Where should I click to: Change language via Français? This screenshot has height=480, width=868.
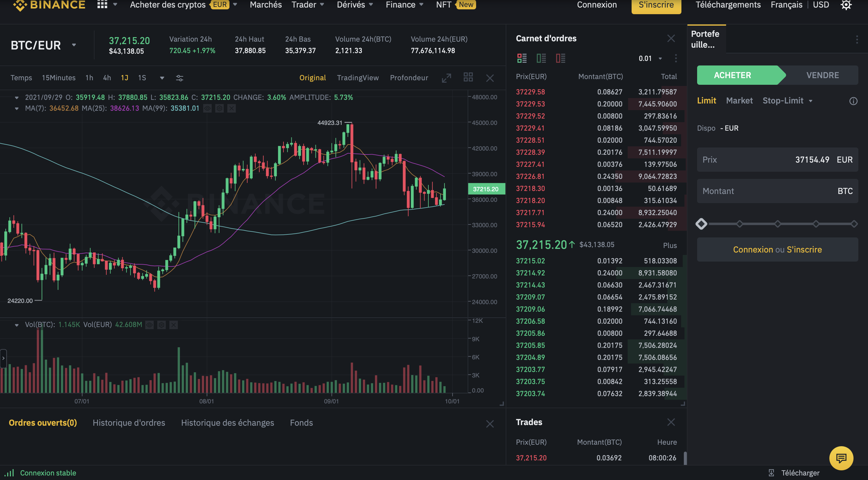coord(786,5)
